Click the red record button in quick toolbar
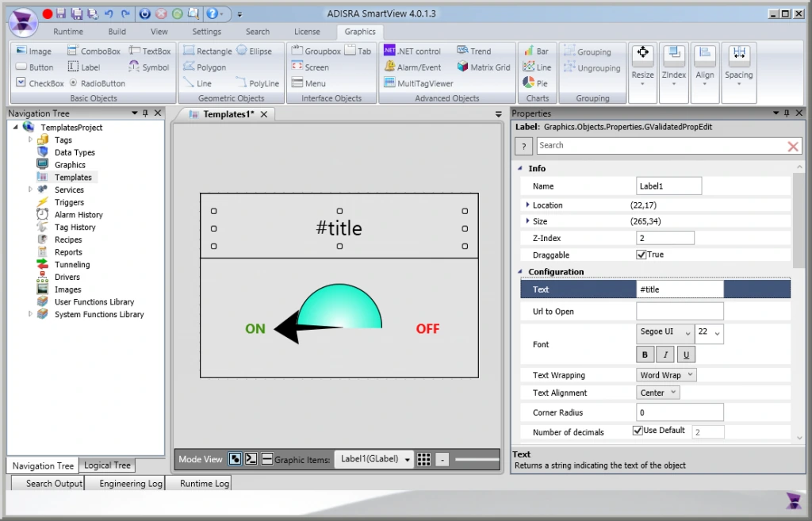812x521 pixels. click(x=47, y=14)
